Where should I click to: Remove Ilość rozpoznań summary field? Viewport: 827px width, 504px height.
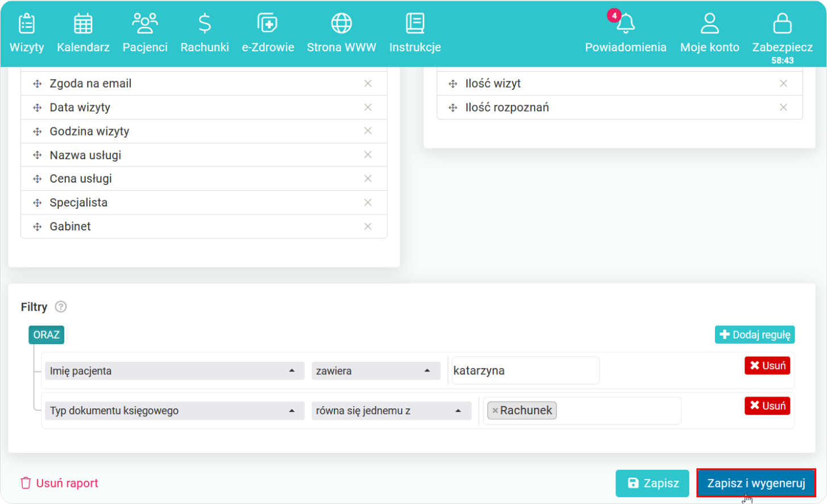click(x=784, y=108)
